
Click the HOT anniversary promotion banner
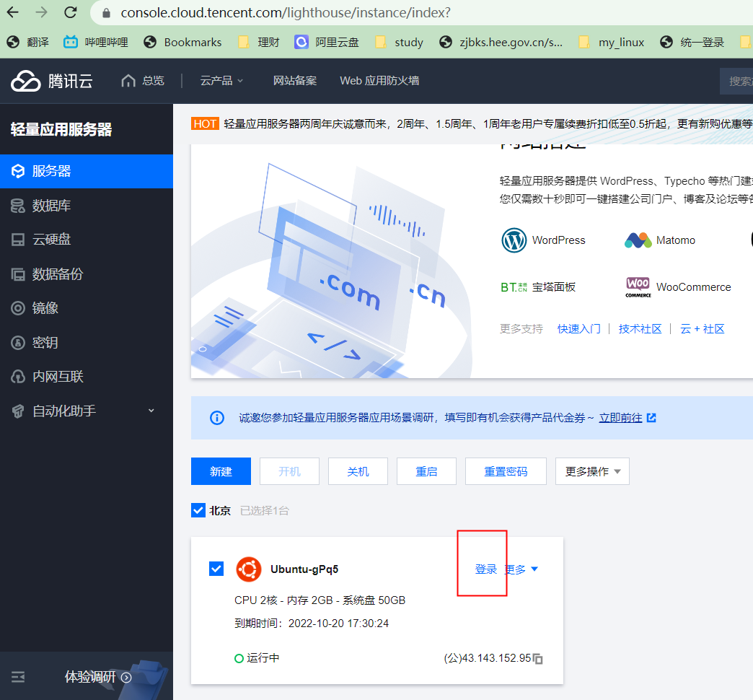(472, 124)
